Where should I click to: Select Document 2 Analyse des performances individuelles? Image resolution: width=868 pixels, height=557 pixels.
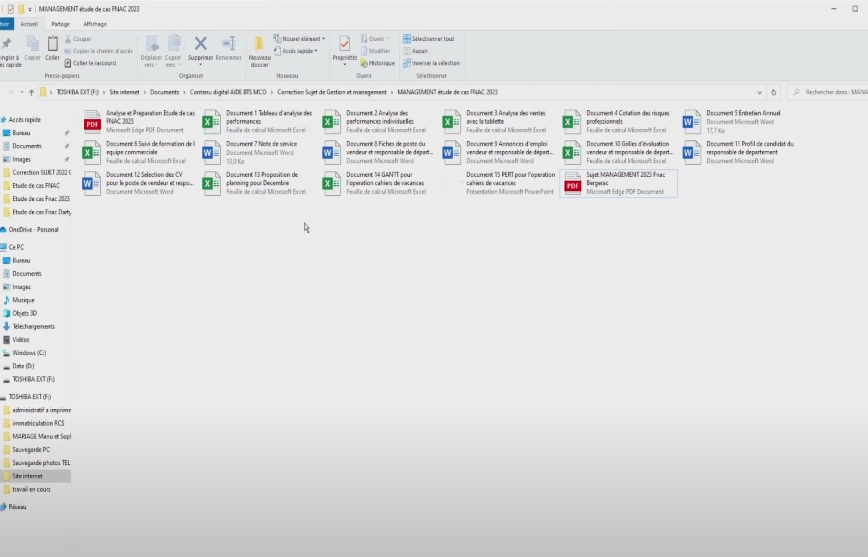tap(379, 121)
